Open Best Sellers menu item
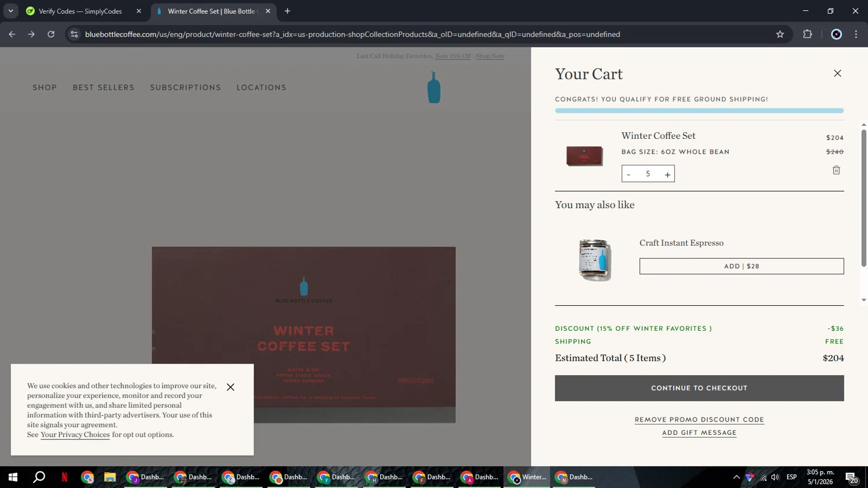 (x=104, y=87)
